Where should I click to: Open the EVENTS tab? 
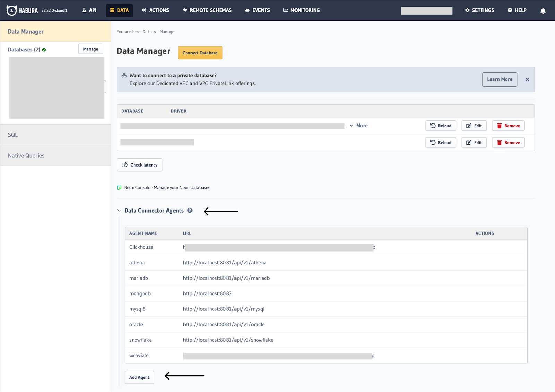[257, 10]
